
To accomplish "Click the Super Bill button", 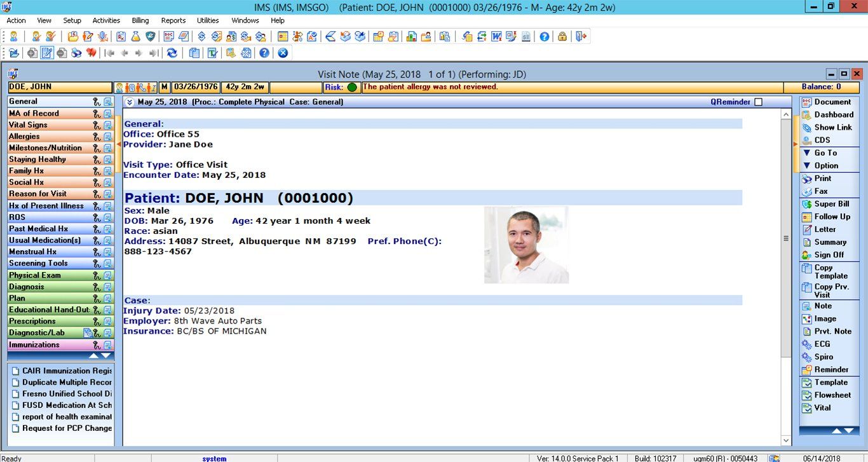I will (x=826, y=204).
